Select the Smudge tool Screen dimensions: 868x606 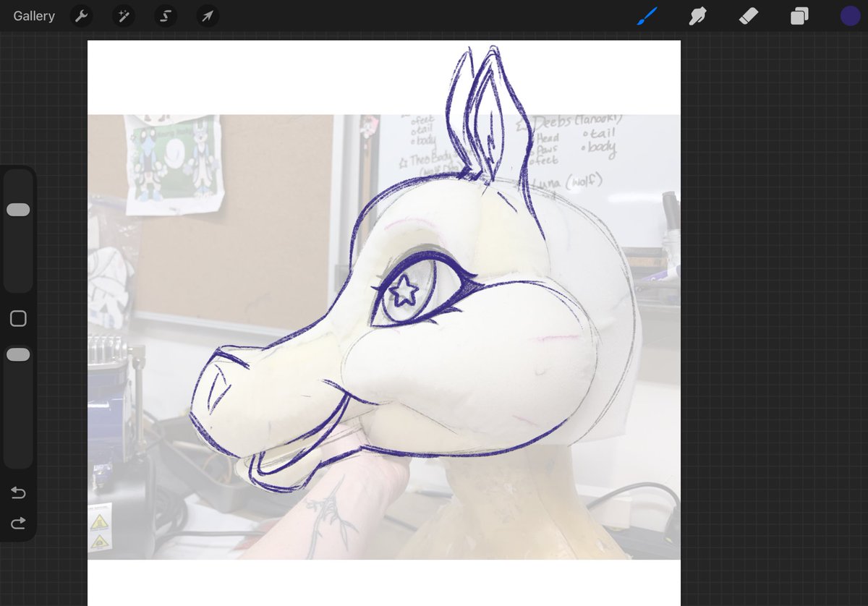click(x=698, y=16)
